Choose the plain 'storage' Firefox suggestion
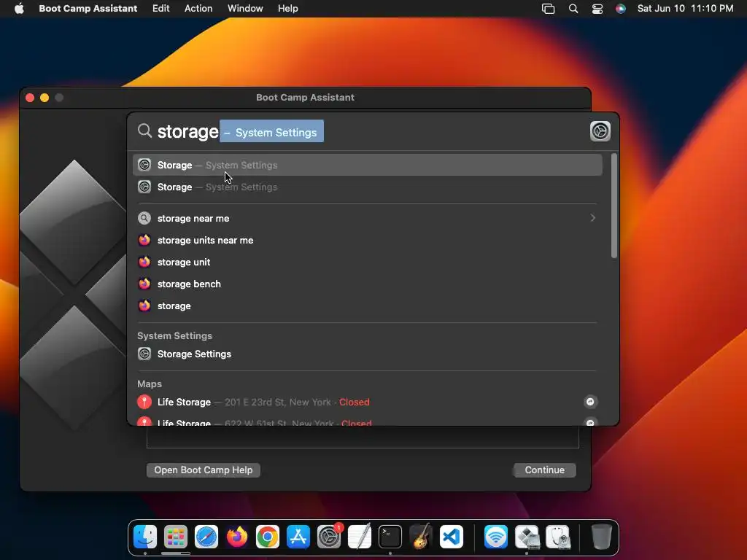The height and width of the screenshot is (560, 747). click(368, 306)
